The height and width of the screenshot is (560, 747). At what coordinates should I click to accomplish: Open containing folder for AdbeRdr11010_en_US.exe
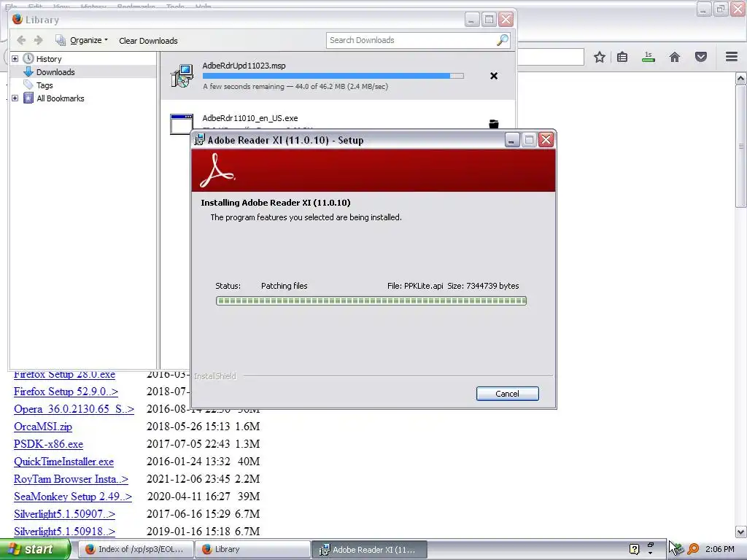point(494,124)
